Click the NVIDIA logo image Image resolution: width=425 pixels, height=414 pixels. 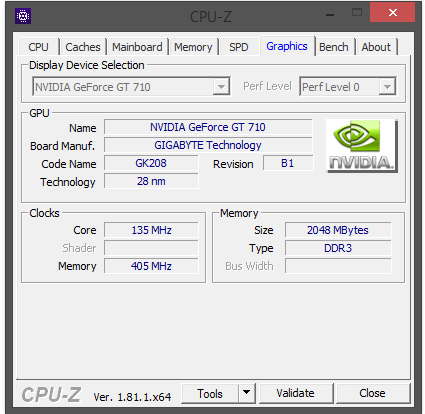(362, 146)
